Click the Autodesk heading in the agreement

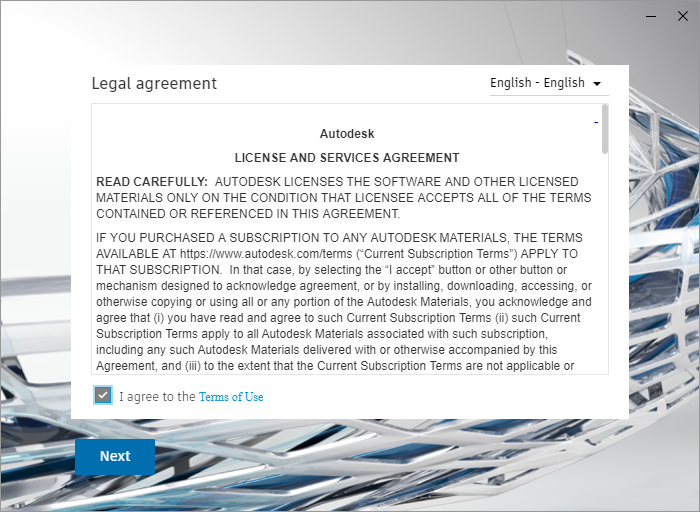[347, 134]
